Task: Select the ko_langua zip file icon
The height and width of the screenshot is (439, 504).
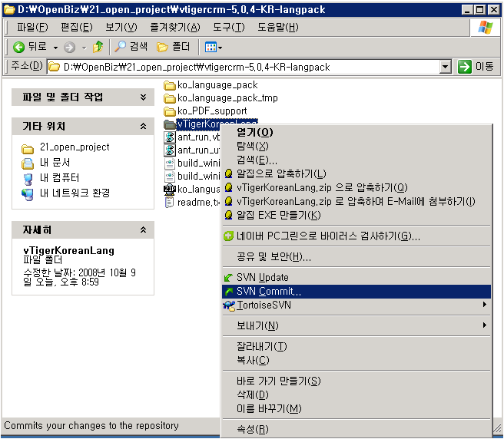Action: pyautogui.click(x=169, y=190)
